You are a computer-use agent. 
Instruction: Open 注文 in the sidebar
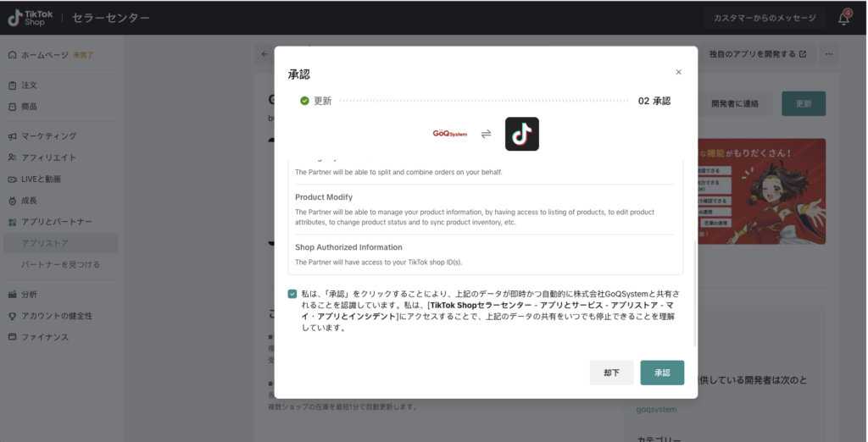click(29, 86)
